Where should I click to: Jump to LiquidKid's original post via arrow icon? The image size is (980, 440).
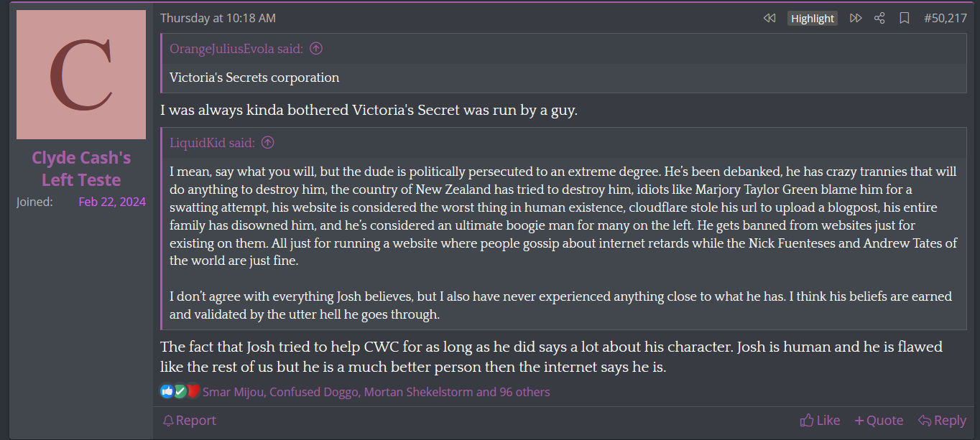[268, 143]
